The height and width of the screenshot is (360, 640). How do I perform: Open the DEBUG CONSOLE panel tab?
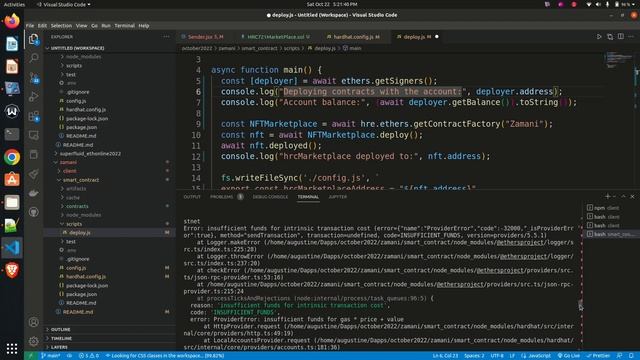pyautogui.click(x=270, y=197)
